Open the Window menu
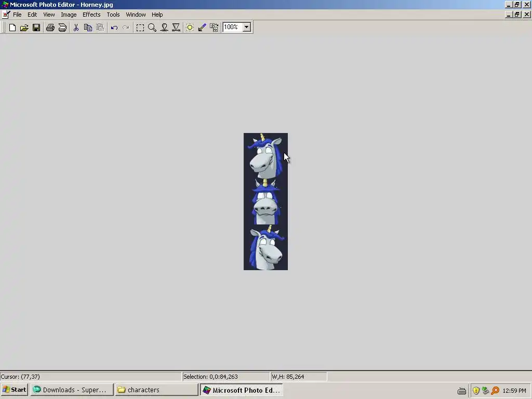This screenshot has height=399, width=532. point(136,15)
